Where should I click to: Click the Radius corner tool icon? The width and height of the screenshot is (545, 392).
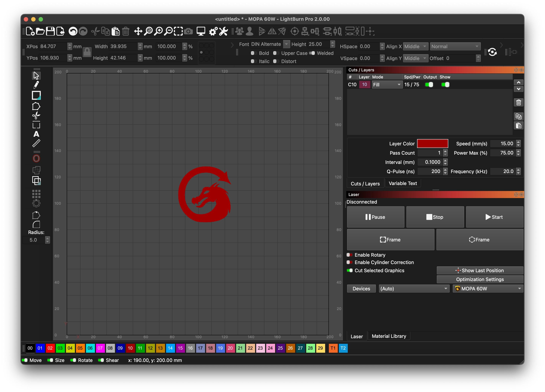point(36,225)
